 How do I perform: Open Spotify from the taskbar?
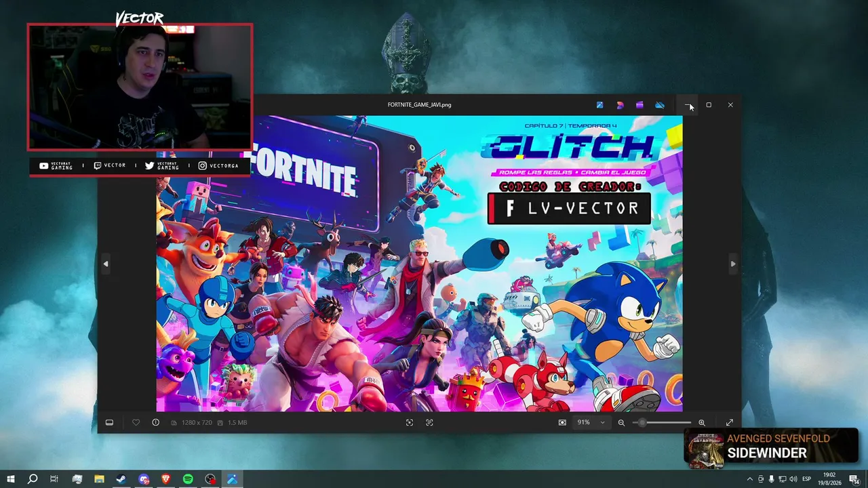[x=188, y=479]
